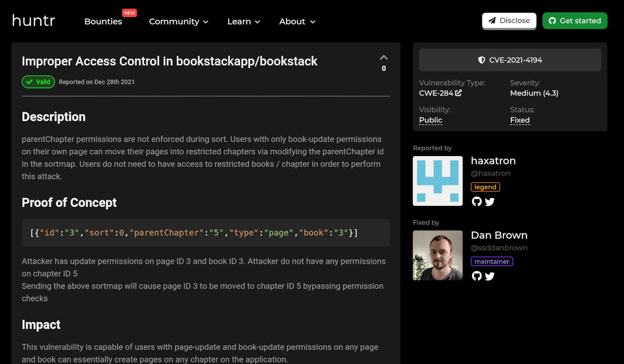
Task: Click haxatron's avatar image
Action: (x=438, y=181)
